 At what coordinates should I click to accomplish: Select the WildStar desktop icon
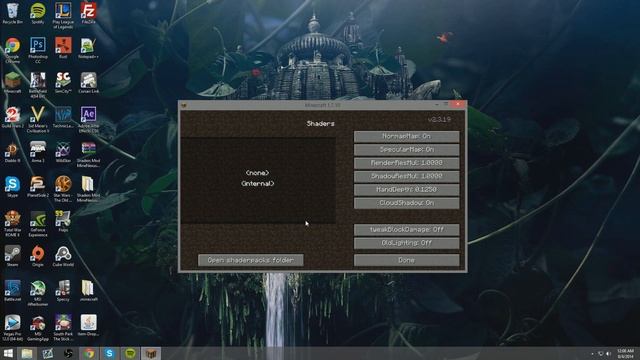pyautogui.click(x=63, y=152)
